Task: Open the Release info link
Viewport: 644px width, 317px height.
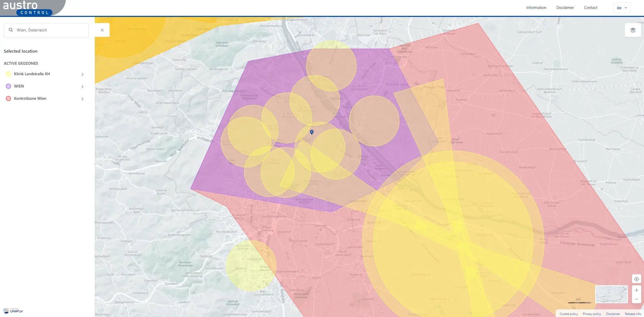Action: tap(633, 314)
